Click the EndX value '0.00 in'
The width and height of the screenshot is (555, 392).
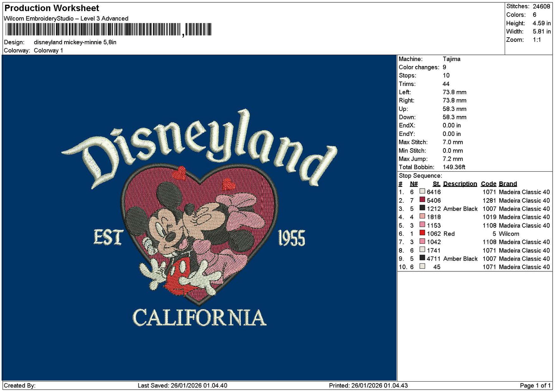tap(452, 126)
